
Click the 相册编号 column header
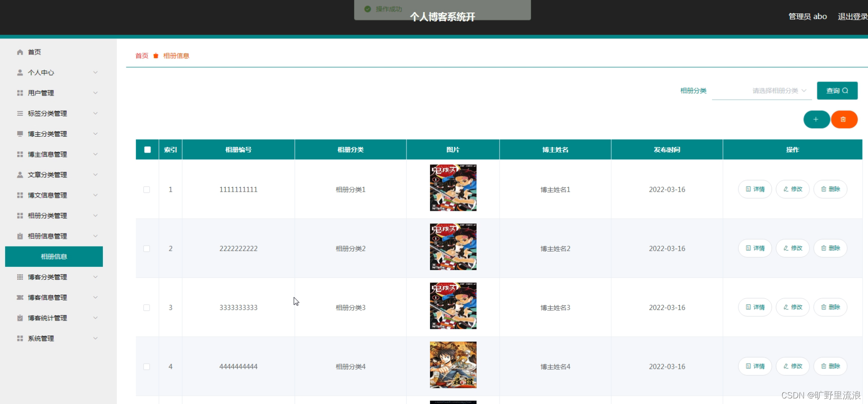(239, 150)
